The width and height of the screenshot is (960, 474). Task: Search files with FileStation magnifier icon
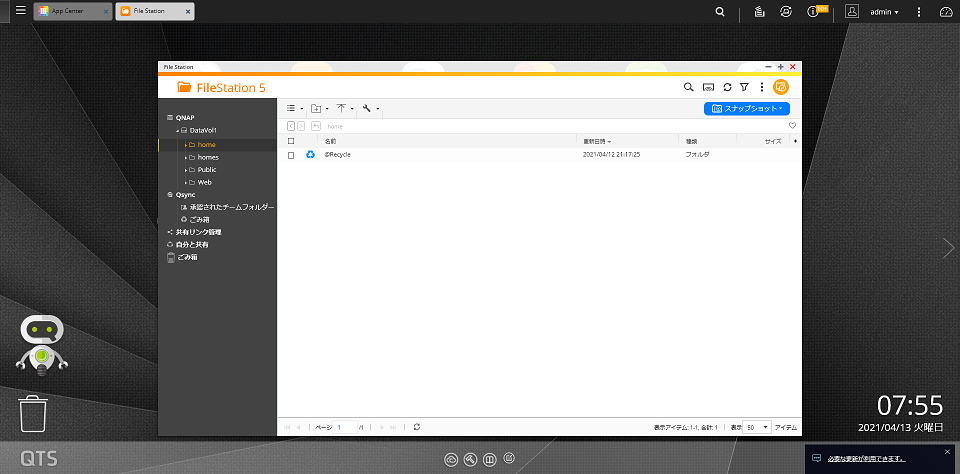pos(688,88)
